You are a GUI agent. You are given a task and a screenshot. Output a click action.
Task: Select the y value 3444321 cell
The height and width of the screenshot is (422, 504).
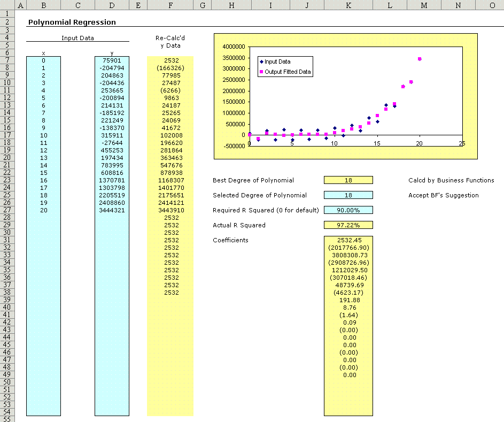(112, 211)
